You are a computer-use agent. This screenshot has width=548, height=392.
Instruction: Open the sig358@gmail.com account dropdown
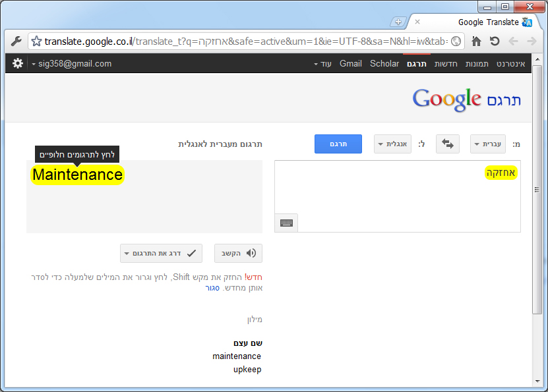tap(72, 63)
